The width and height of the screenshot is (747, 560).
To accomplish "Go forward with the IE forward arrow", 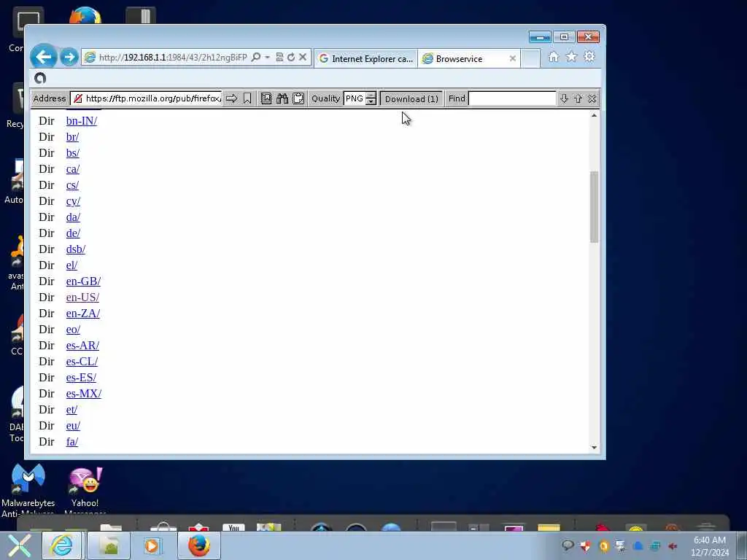I will [x=69, y=58].
